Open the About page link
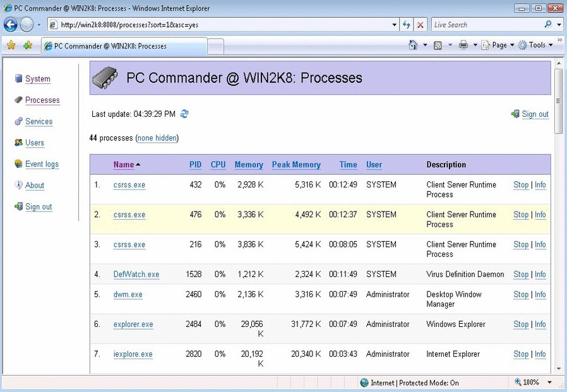 click(x=35, y=186)
